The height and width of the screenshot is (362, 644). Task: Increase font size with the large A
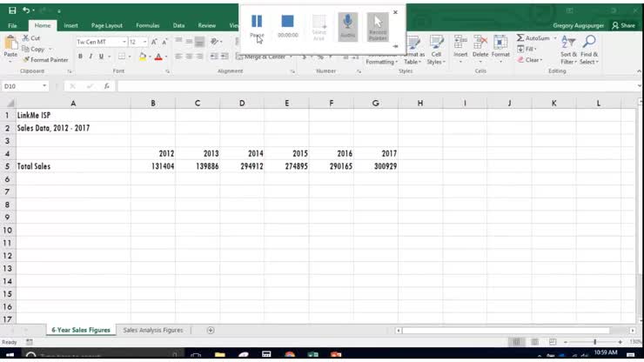154,42
